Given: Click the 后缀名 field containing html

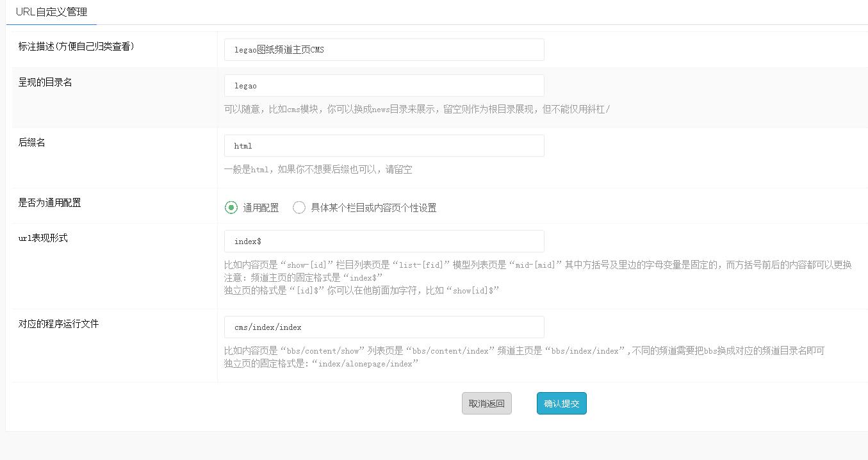Looking at the screenshot, I should (384, 146).
